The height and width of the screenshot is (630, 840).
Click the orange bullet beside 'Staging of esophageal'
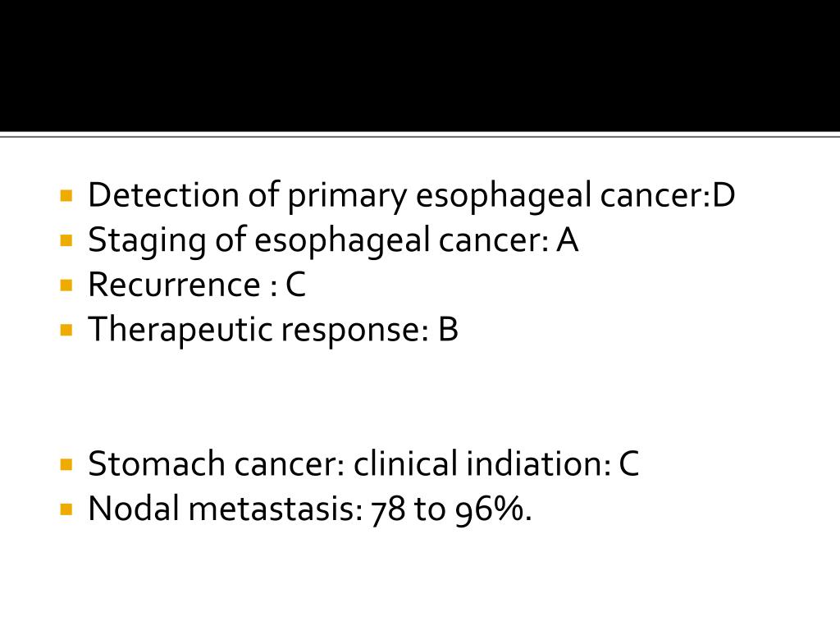click(66, 240)
